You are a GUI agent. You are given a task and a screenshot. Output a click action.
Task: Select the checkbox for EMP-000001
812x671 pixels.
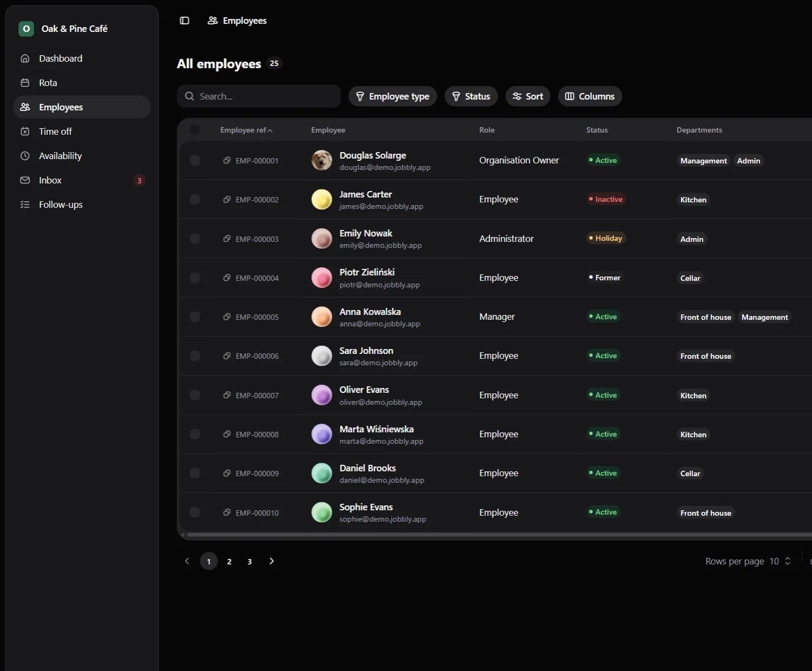pos(195,161)
